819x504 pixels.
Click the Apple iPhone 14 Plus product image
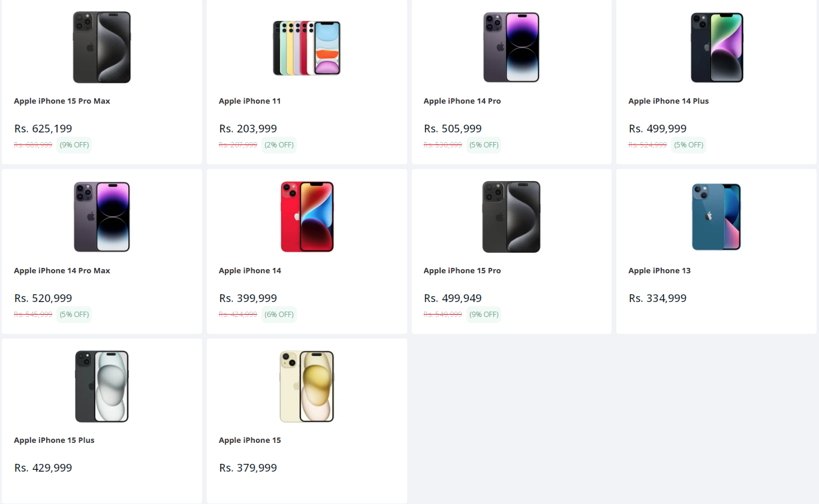click(x=716, y=47)
